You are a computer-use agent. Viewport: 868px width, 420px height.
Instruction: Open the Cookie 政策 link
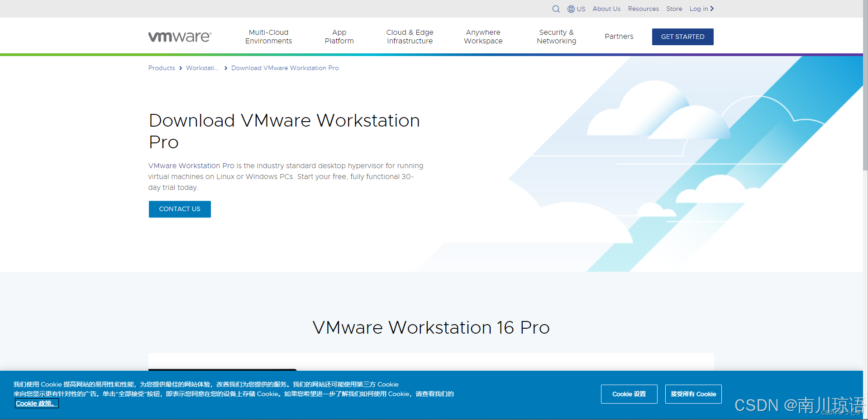[36, 403]
